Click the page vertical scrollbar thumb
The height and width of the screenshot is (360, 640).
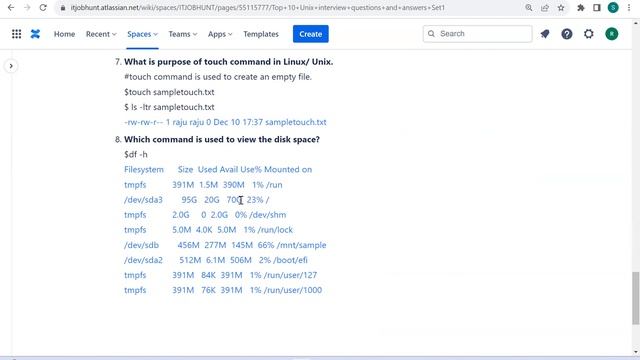coord(636,298)
